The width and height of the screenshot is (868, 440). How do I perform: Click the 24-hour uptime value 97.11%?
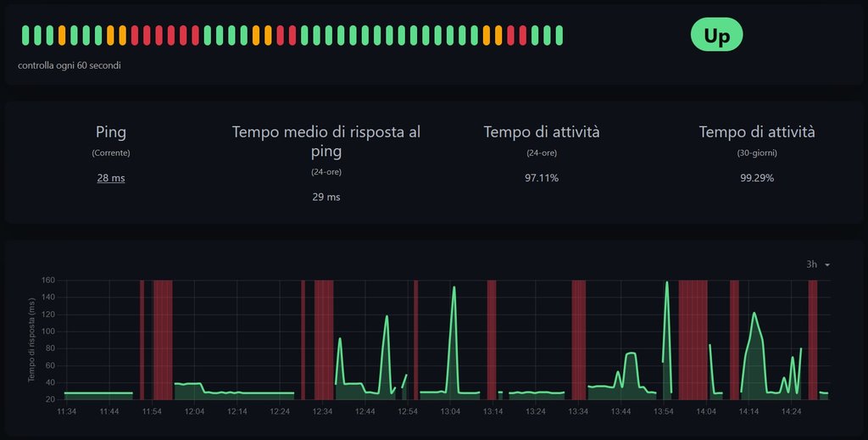coord(542,178)
